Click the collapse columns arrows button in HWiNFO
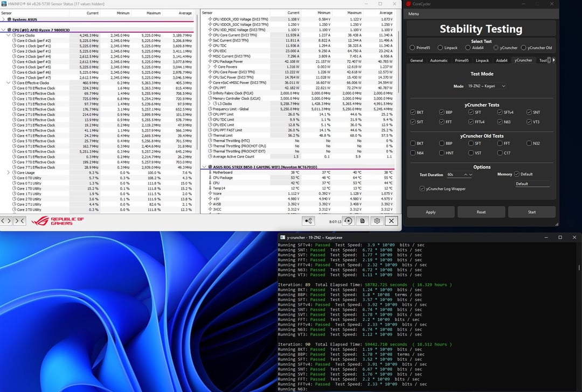 pos(19,221)
